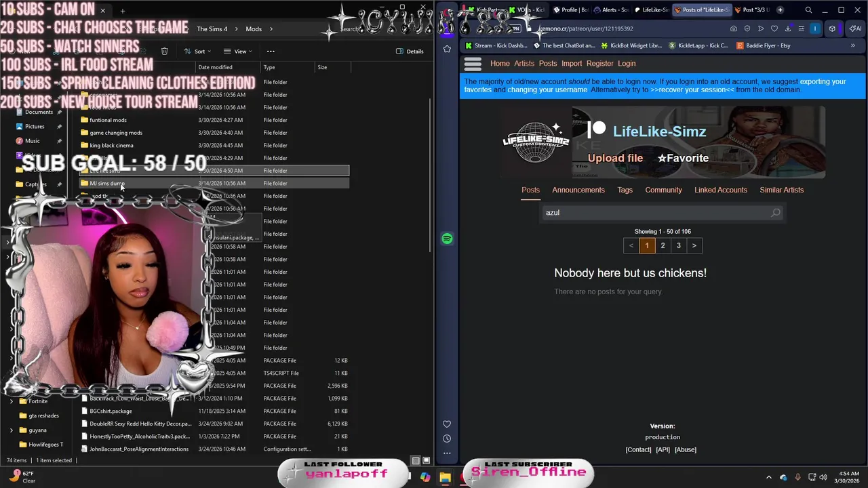Image resolution: width=868 pixels, height=488 pixels.
Task: Switch to details list view icon
Action: pyautogui.click(x=416, y=461)
